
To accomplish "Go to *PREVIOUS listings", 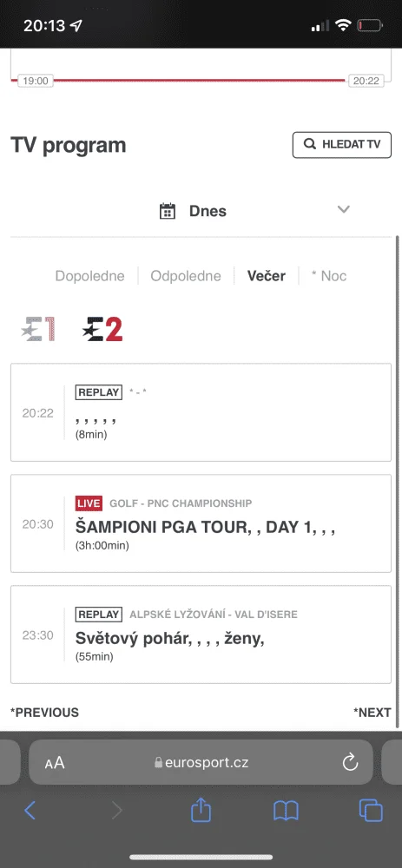I will [45, 712].
